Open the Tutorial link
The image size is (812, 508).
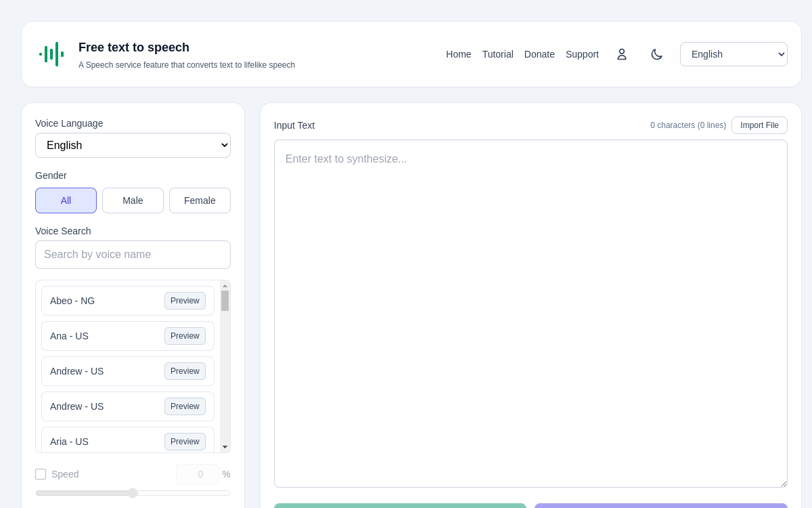coord(498,54)
